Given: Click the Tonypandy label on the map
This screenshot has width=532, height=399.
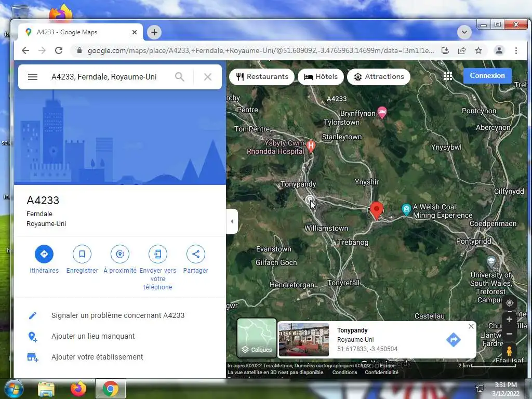Looking at the screenshot, I should (298, 184).
